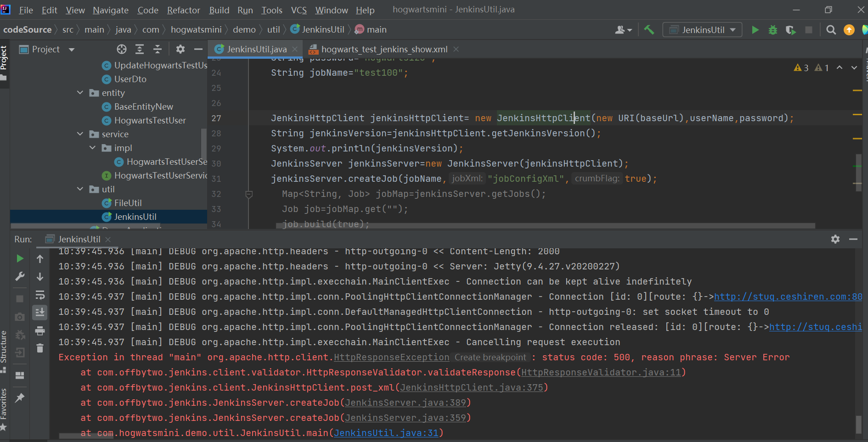Image resolution: width=868 pixels, height=442 pixels.
Task: Click the Run panel stop icon
Action: click(x=20, y=298)
